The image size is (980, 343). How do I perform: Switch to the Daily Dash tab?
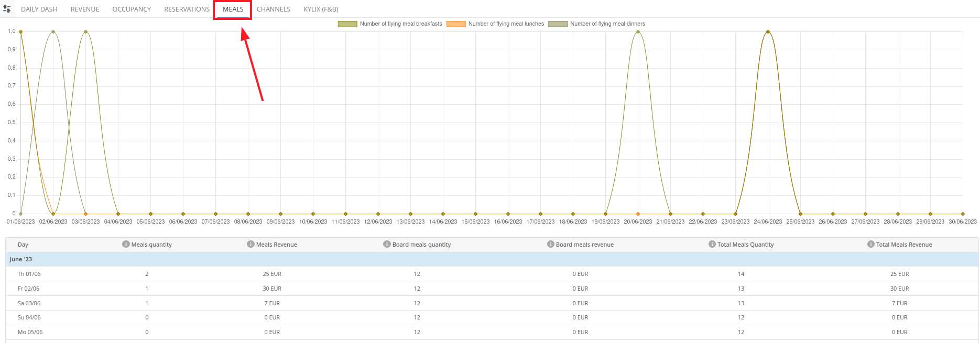click(x=39, y=9)
